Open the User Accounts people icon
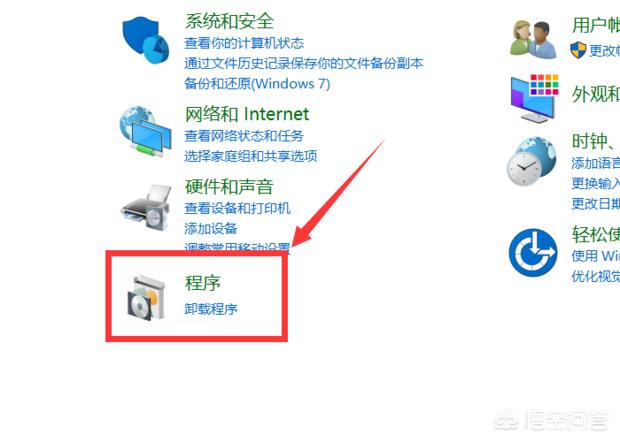The height and width of the screenshot is (442, 620). click(533, 40)
